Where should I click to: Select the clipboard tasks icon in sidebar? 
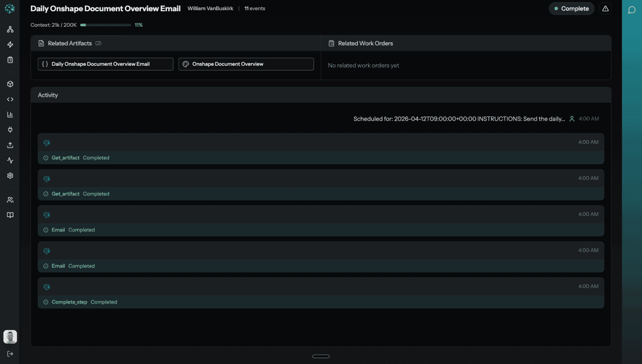pyautogui.click(x=10, y=60)
